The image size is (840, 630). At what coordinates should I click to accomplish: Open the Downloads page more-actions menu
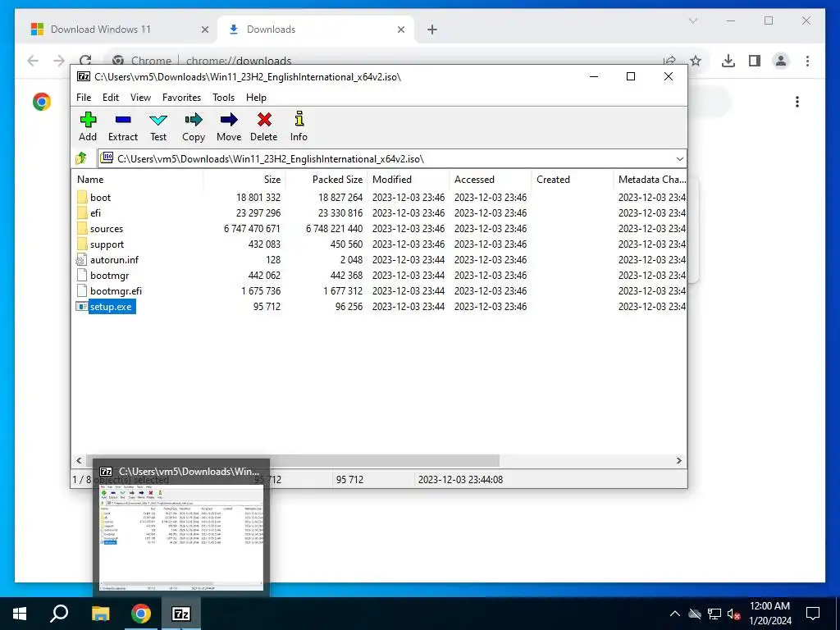click(797, 102)
